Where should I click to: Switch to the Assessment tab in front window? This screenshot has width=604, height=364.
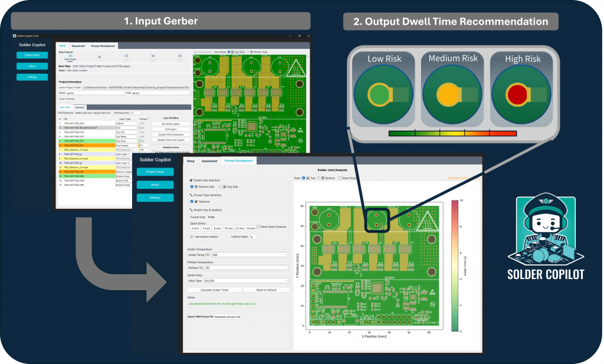[209, 160]
